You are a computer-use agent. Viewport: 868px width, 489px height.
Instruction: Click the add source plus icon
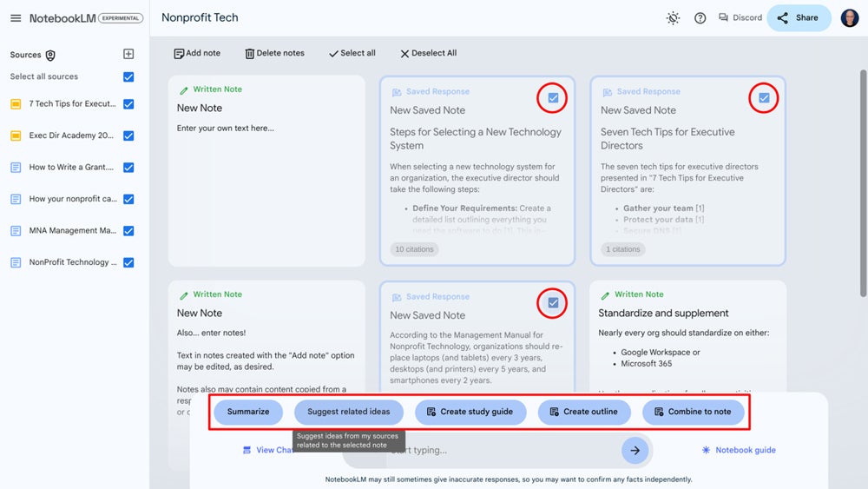tap(128, 55)
